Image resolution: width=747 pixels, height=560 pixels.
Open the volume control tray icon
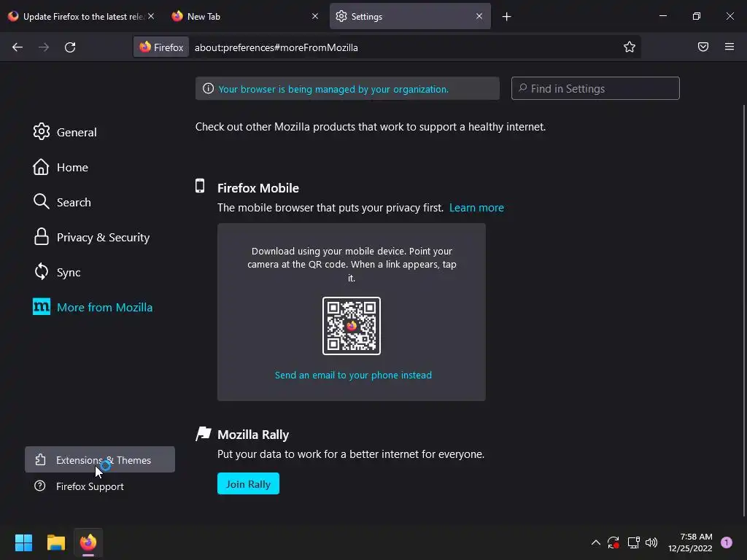pos(651,542)
